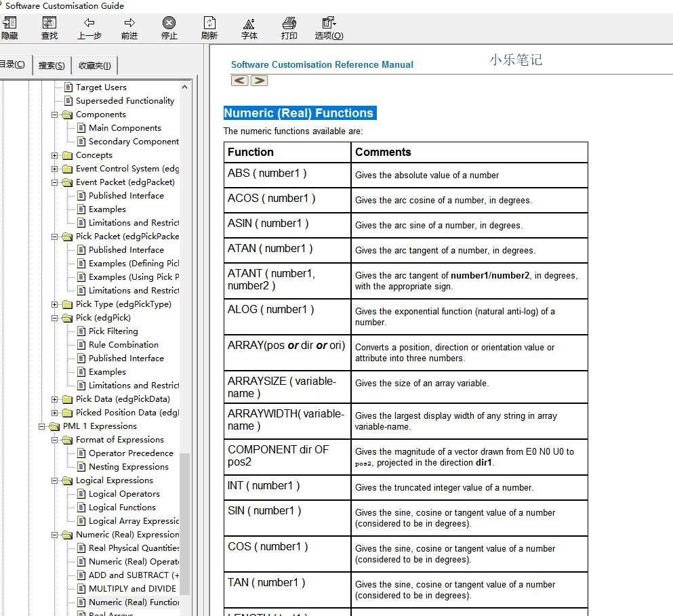
Task: Click the INT ( number1 ) cell
Action: coord(287,487)
